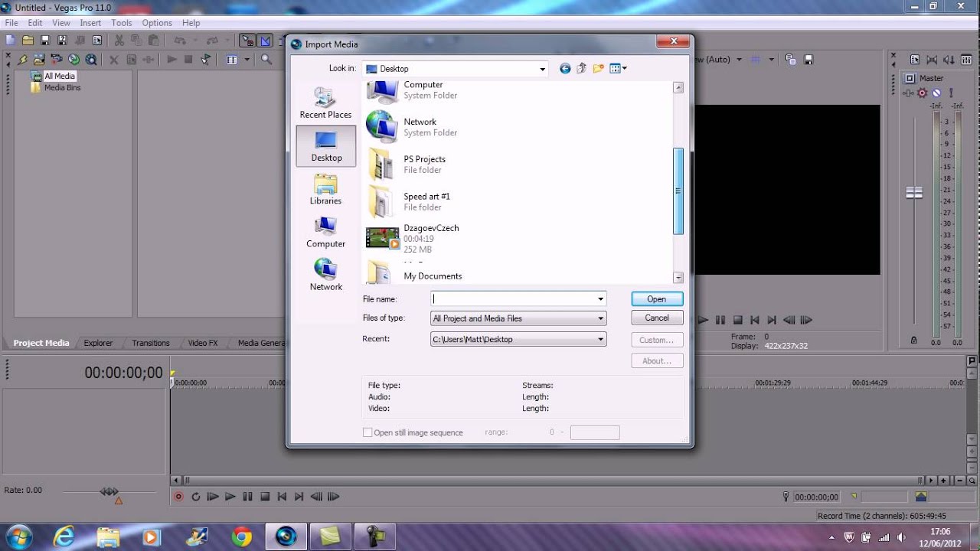Switch to the Explorer tab
The image size is (980, 551).
click(x=98, y=343)
